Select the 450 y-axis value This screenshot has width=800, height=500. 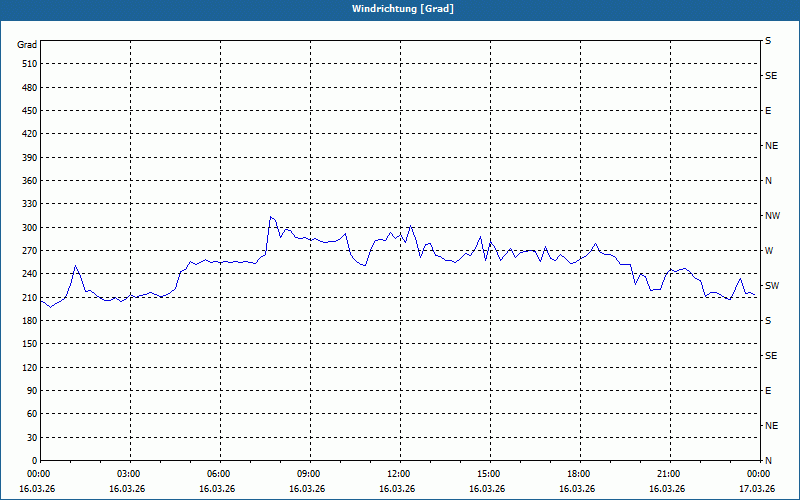[x=30, y=111]
